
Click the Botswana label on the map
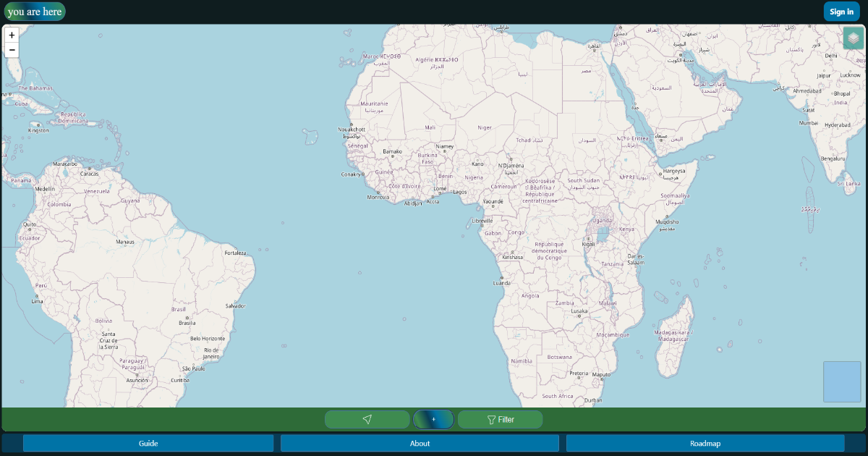pyautogui.click(x=559, y=357)
